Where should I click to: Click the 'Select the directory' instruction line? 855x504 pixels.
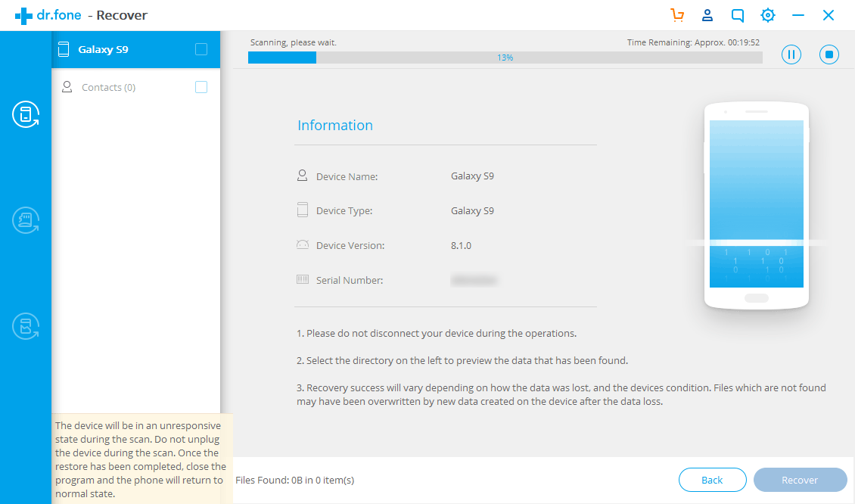462,360
